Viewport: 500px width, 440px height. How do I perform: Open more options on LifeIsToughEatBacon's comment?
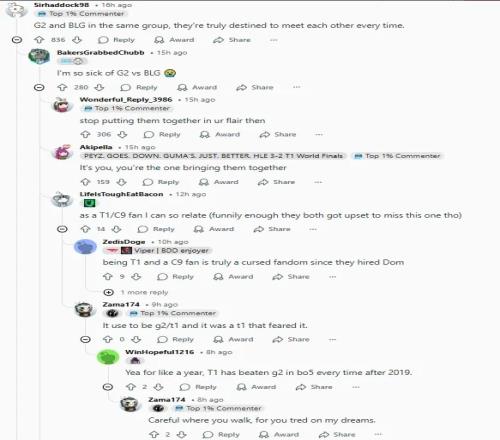(313, 229)
